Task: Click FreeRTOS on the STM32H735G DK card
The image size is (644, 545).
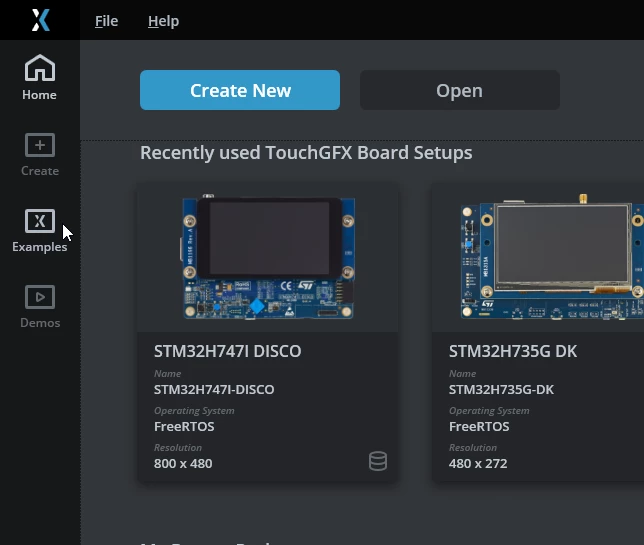Action: tap(479, 426)
